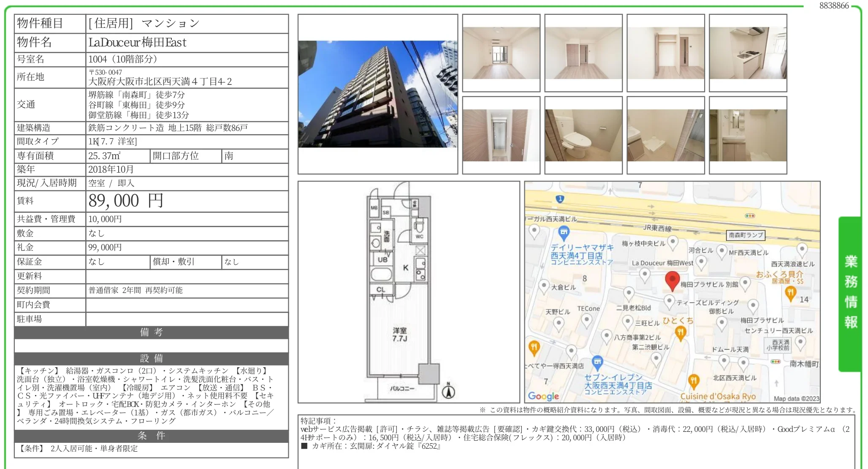Click the 梅ヶ枝中央ビル gray map pin
This screenshot has height=469, width=868.
coord(673,242)
